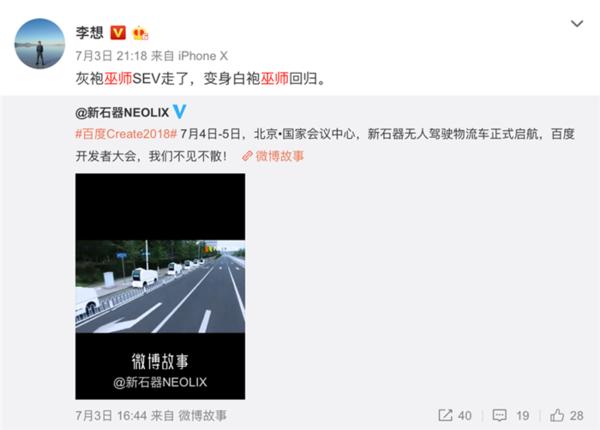The image size is (600, 430).
Task: Open 李想's profile avatar
Action: pos(40,44)
